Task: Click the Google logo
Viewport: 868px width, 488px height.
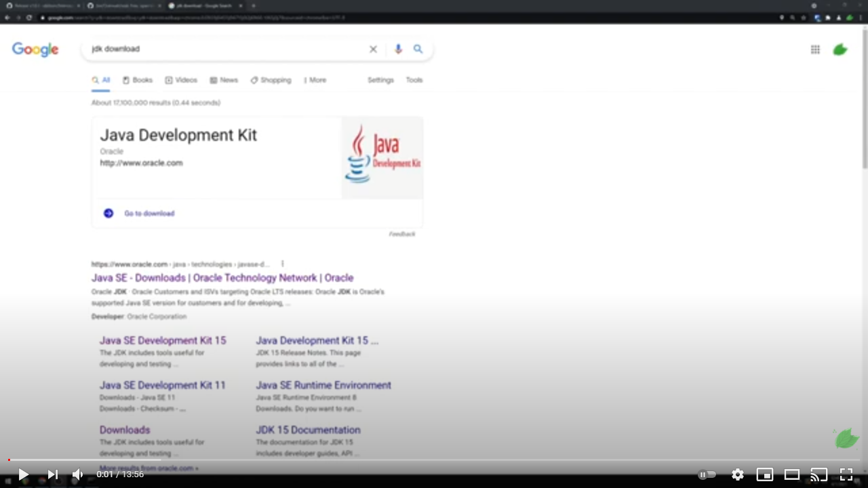Action: (35, 49)
